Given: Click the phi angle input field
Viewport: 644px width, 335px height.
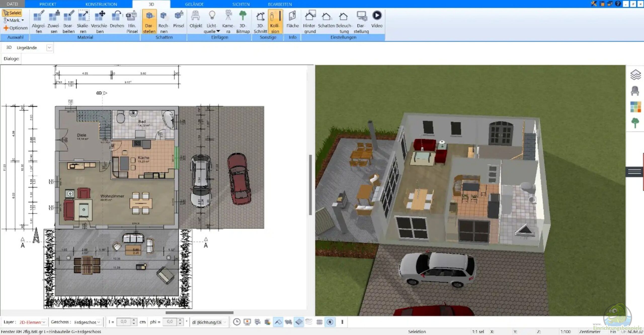Looking at the screenshot, I should [x=170, y=322].
